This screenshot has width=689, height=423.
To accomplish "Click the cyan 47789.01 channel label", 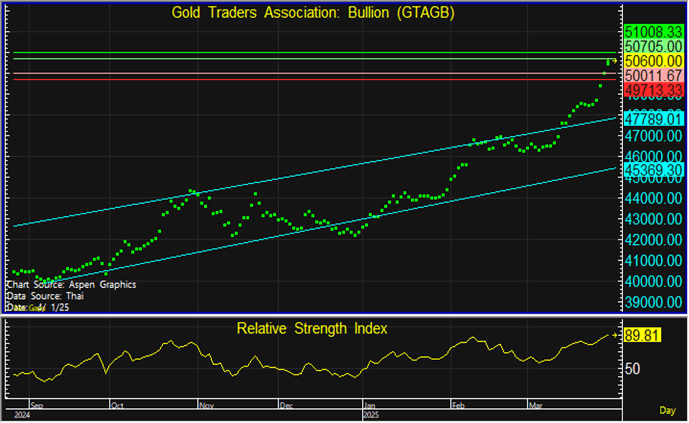I will [x=652, y=118].
